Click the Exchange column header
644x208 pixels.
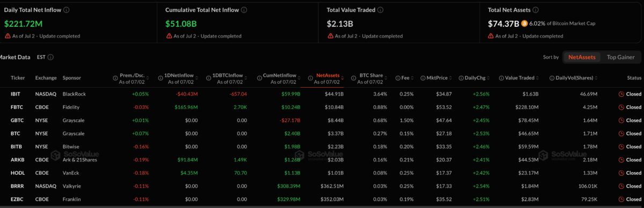point(46,78)
